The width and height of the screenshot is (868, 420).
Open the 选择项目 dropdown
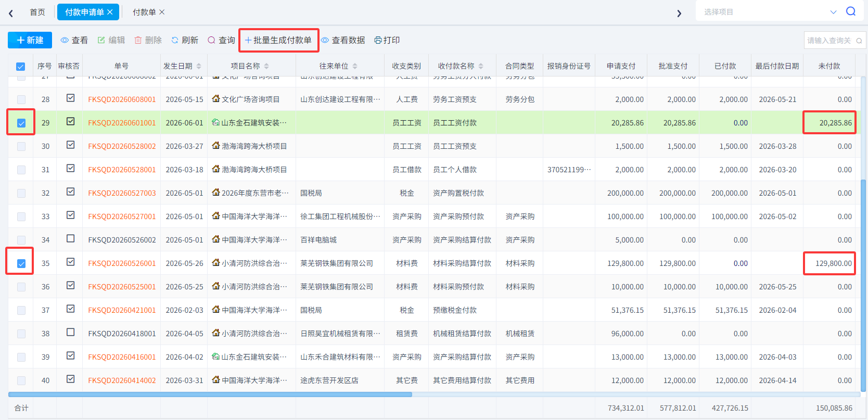pyautogui.click(x=769, y=11)
